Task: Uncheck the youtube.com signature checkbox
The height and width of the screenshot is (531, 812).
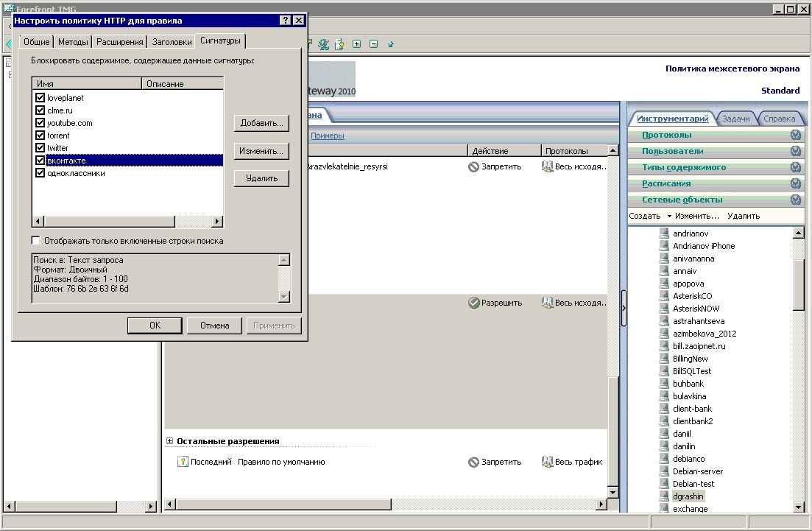Action: (40, 123)
